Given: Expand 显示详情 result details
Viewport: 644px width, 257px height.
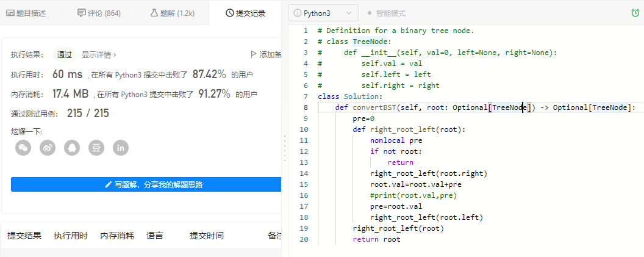Looking at the screenshot, I should click(99, 54).
